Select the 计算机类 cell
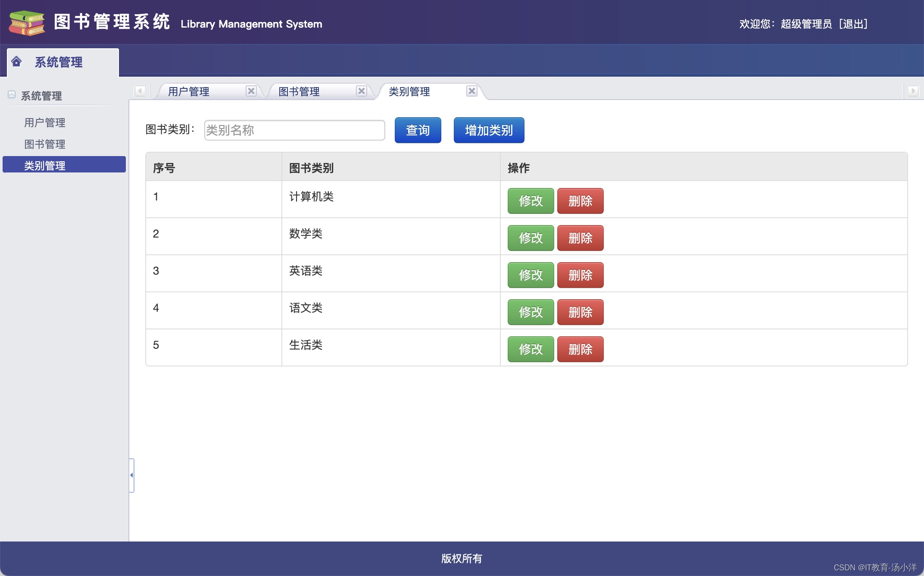 [x=391, y=199]
